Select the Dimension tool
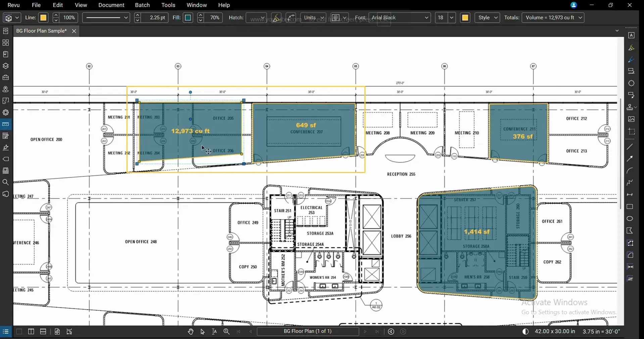This screenshot has width=644, height=339. coord(630,194)
